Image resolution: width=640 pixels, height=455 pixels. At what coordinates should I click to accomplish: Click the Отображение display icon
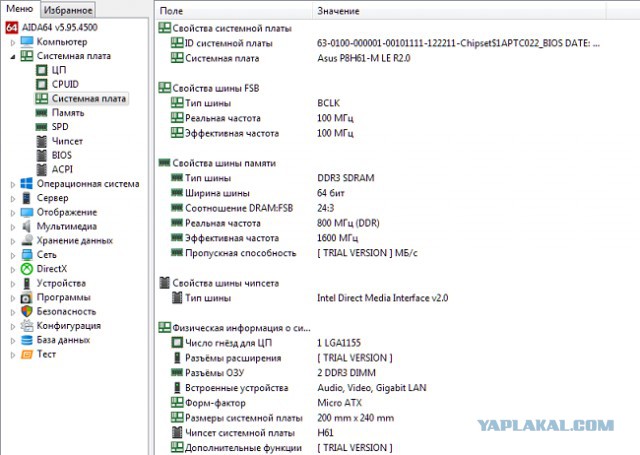pyautogui.click(x=27, y=212)
